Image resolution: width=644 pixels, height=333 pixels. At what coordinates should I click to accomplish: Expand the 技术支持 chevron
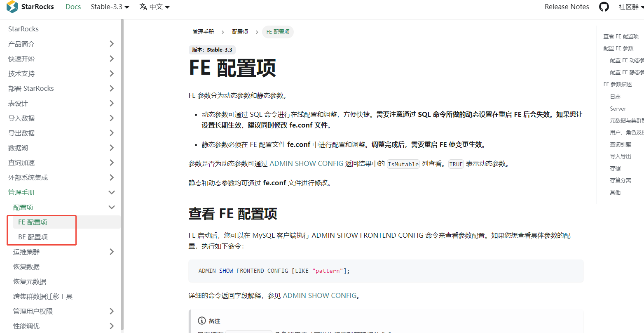[x=112, y=73]
